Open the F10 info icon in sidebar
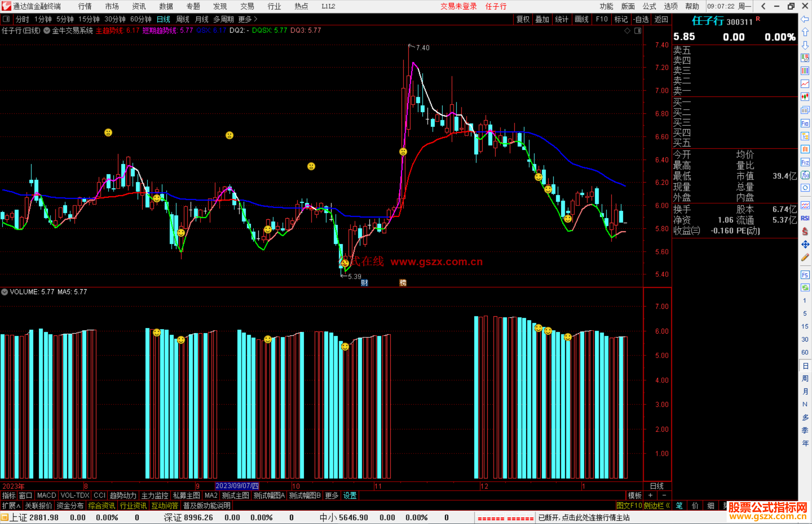This screenshot has width=812, height=524. pos(805,124)
